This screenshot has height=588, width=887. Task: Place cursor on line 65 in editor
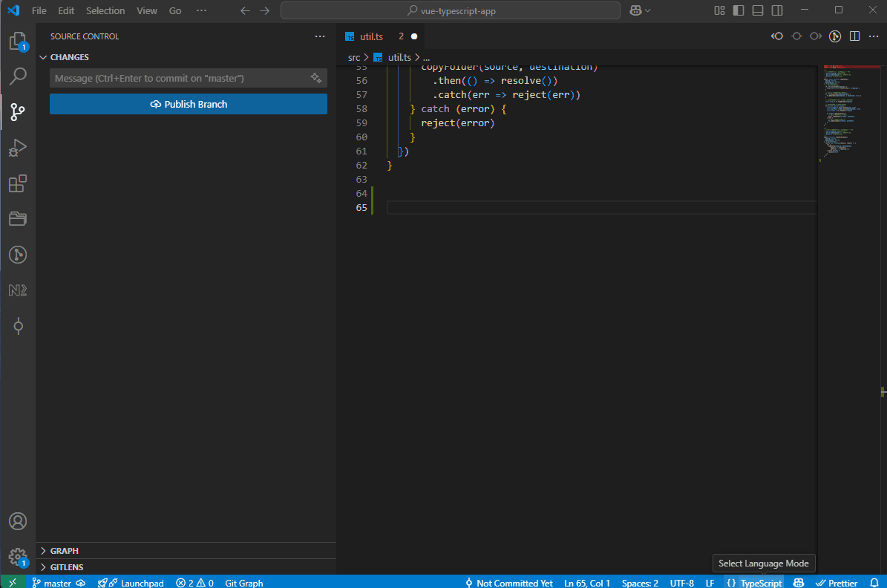click(x=601, y=208)
